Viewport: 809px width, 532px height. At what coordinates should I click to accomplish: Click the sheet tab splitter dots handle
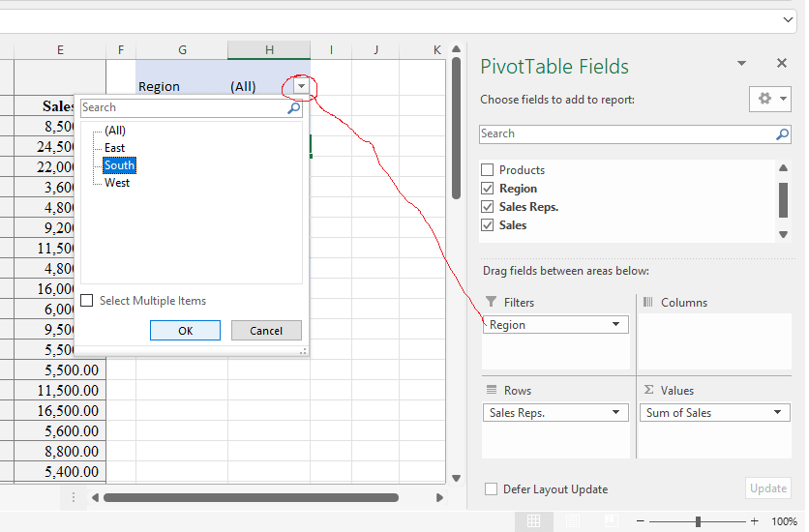[x=74, y=497]
